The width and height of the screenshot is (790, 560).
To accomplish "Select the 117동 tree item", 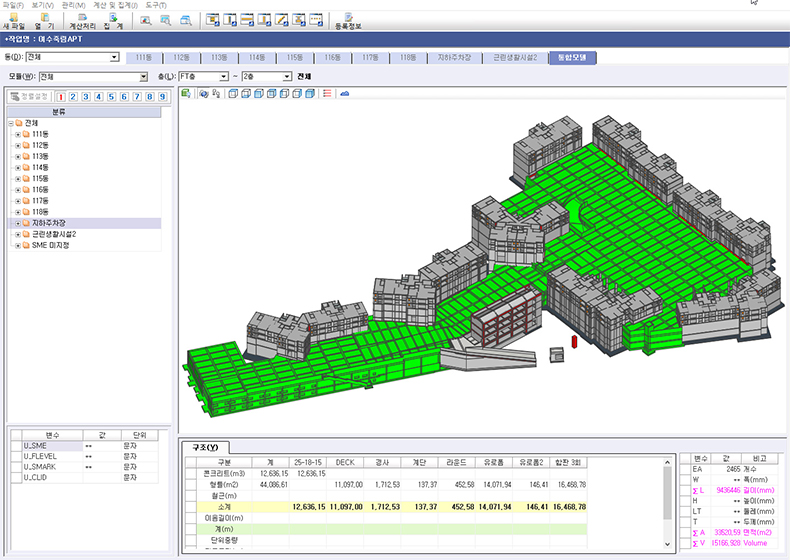I will click(40, 201).
